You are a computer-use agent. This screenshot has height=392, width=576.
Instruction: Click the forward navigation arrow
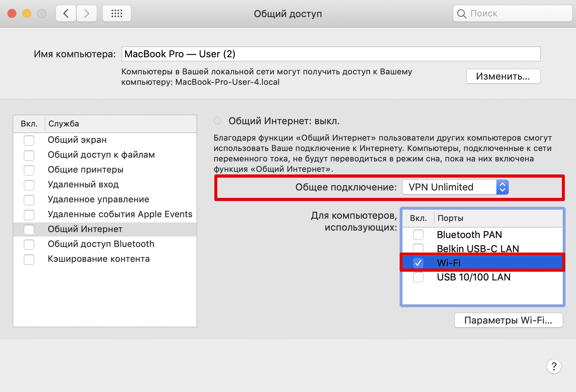86,13
